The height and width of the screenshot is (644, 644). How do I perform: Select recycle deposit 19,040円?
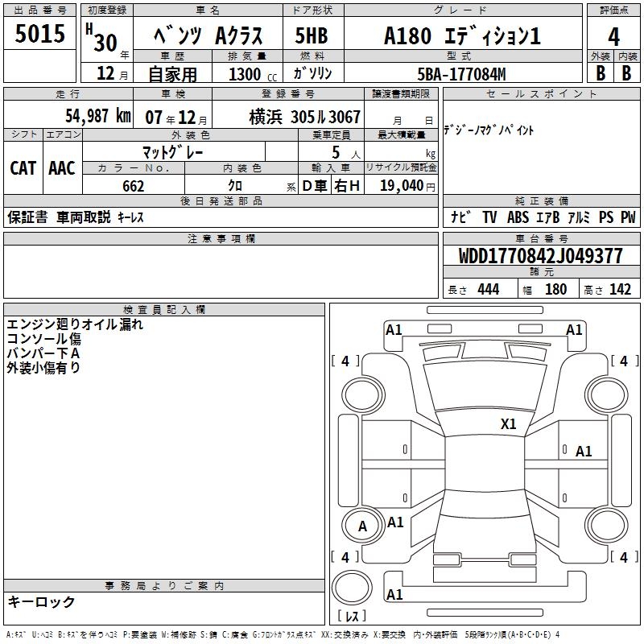(407, 186)
